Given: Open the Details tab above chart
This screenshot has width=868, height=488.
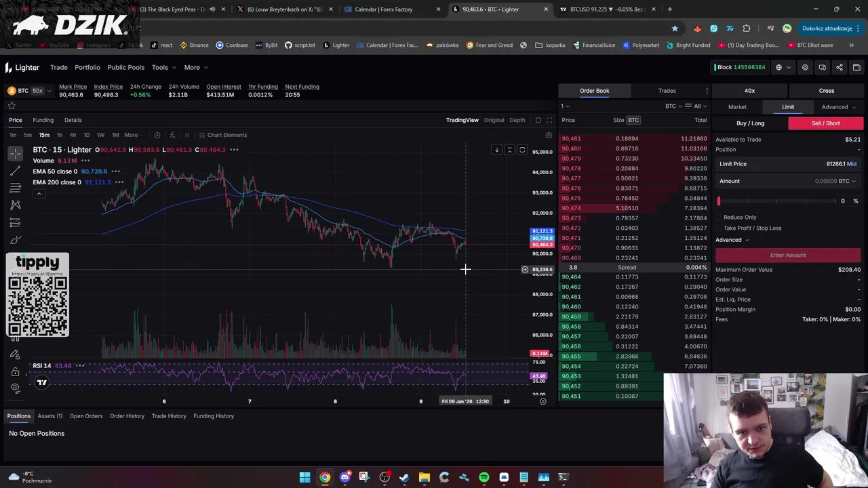Looking at the screenshot, I should (73, 120).
